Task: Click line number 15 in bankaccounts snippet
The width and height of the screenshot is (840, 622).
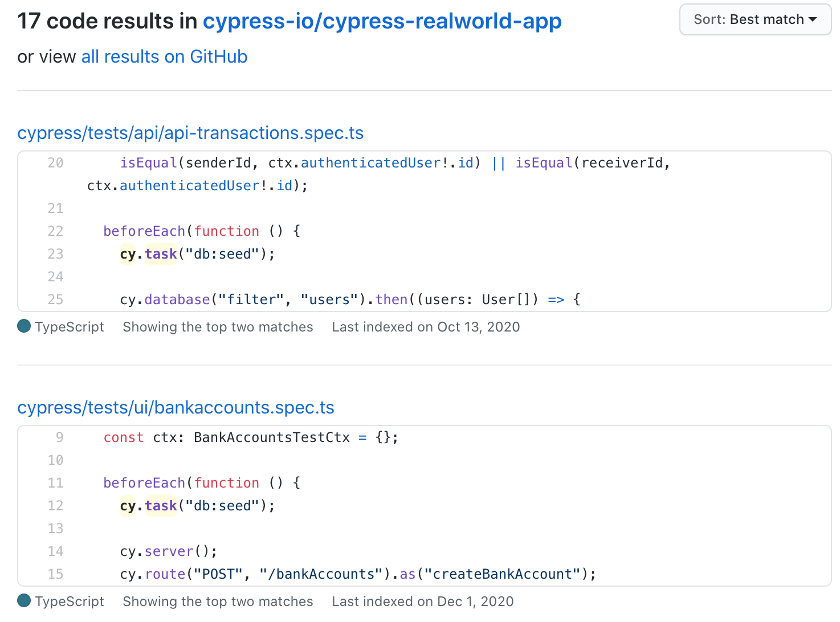Action: pos(55,574)
